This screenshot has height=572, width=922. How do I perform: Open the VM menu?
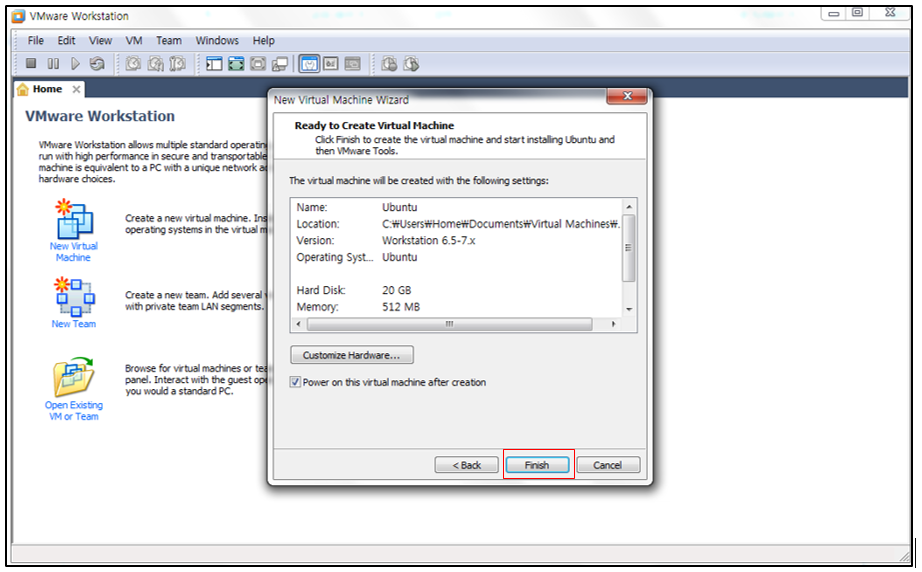click(133, 41)
